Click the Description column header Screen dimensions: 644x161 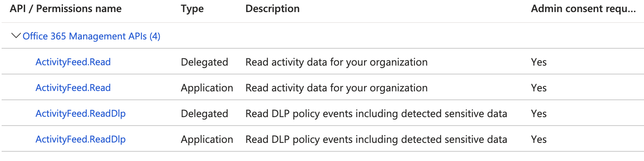[272, 9]
